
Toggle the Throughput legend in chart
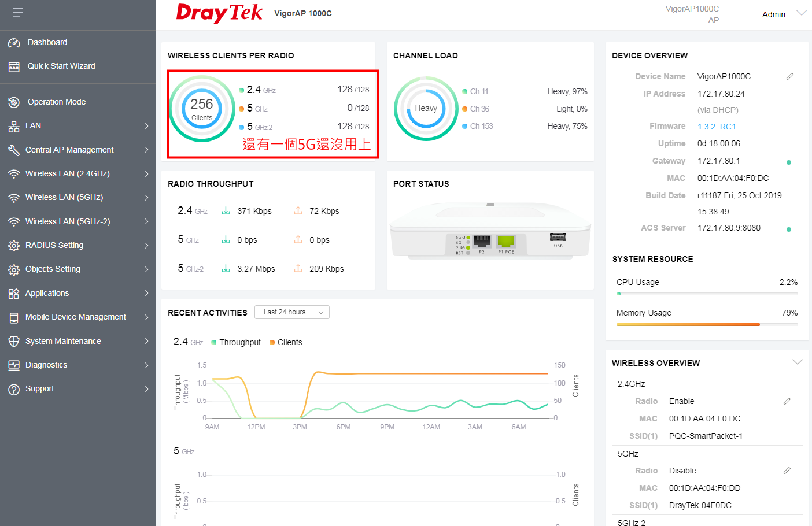pos(236,342)
